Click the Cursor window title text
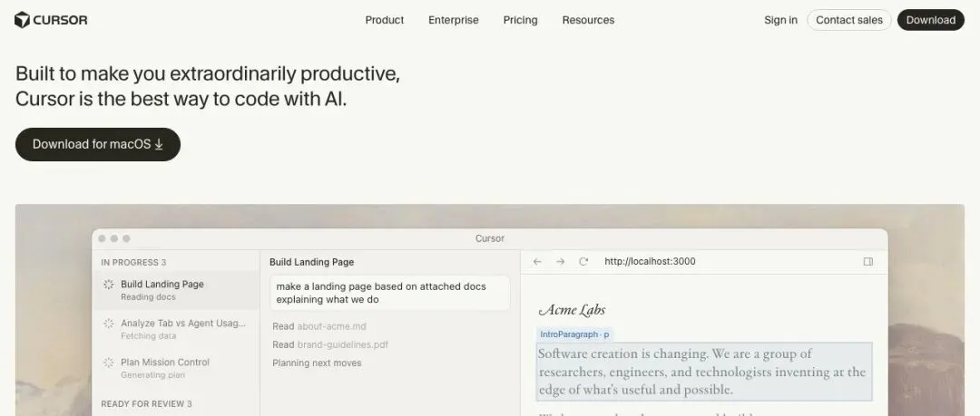Image resolution: width=980 pixels, height=416 pixels. (489, 238)
